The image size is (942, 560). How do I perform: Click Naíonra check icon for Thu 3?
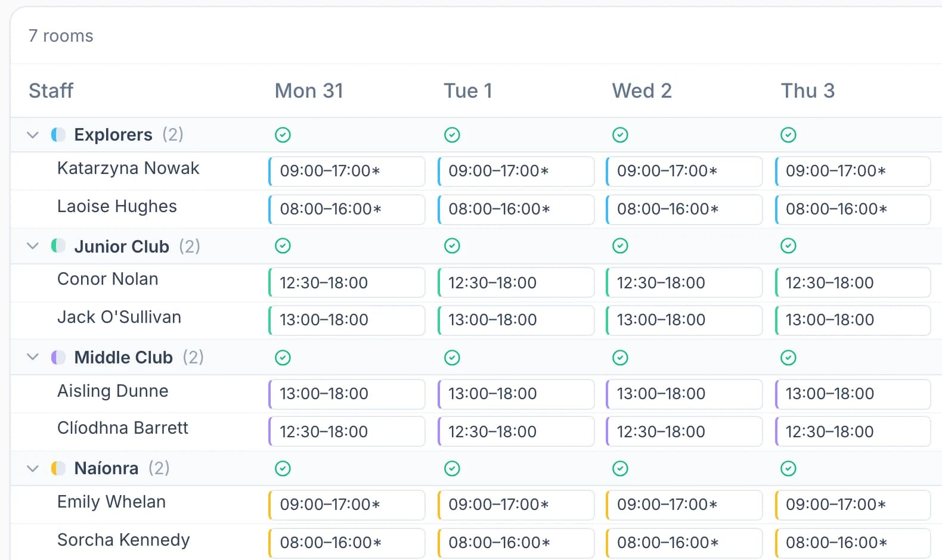[x=788, y=469]
